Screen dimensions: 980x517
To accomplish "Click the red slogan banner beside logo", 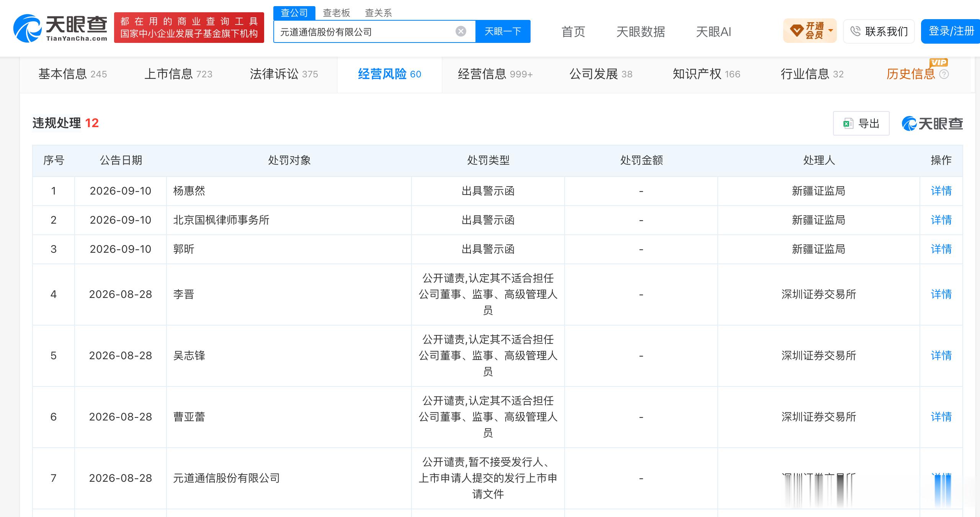I will point(189,28).
